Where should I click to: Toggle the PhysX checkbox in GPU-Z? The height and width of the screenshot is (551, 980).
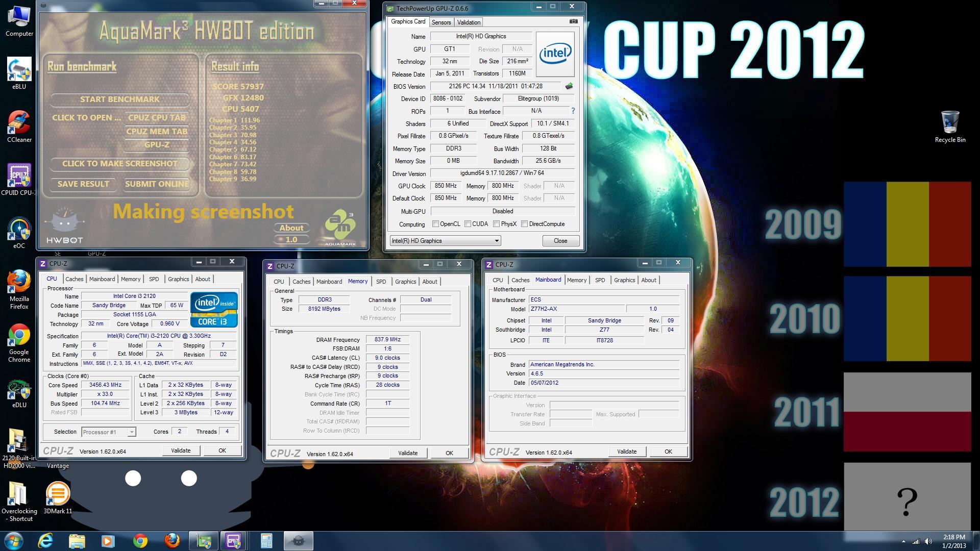click(x=496, y=224)
